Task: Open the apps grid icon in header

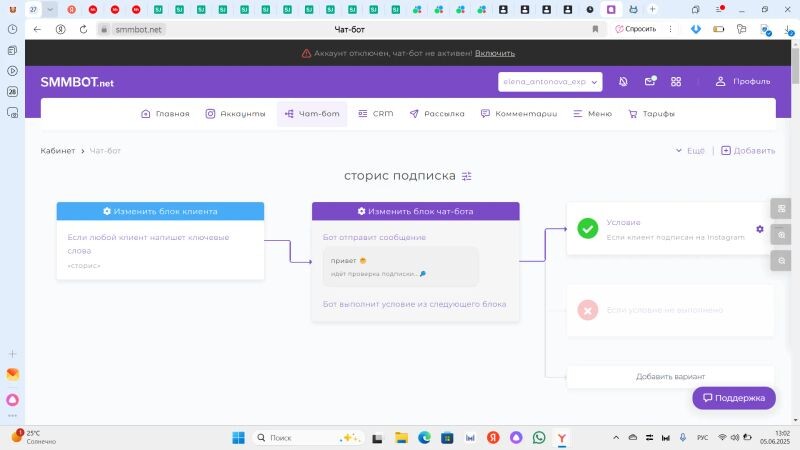Action: [676, 82]
